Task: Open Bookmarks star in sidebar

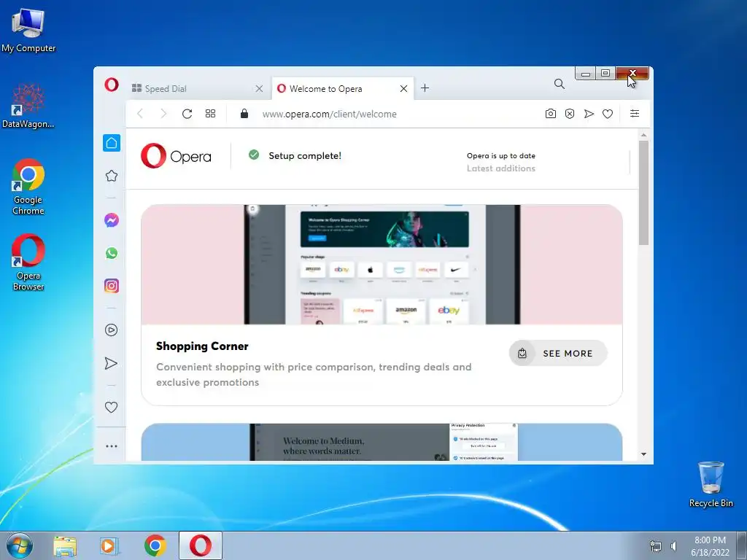Action: (112, 176)
